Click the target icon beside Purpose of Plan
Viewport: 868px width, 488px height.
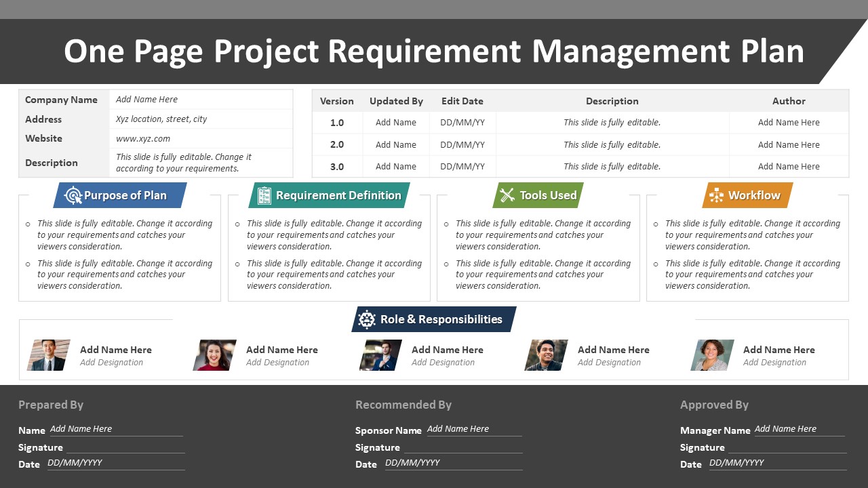pos(73,196)
